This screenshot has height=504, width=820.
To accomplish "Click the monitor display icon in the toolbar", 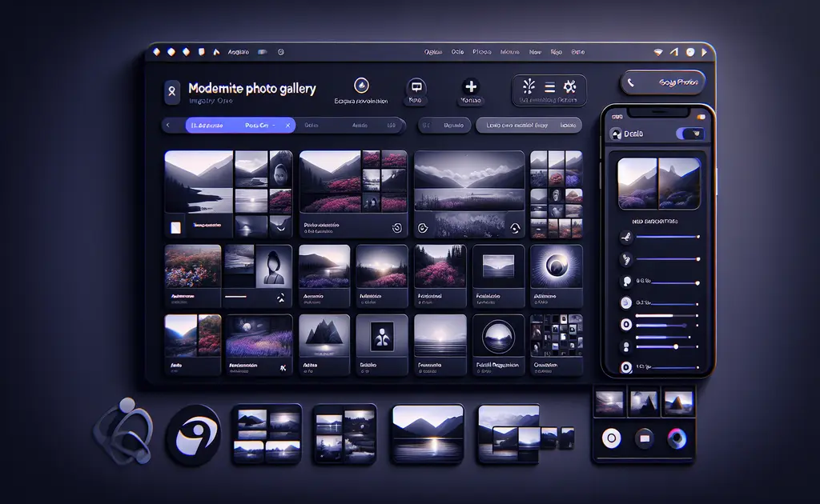I will [x=416, y=87].
